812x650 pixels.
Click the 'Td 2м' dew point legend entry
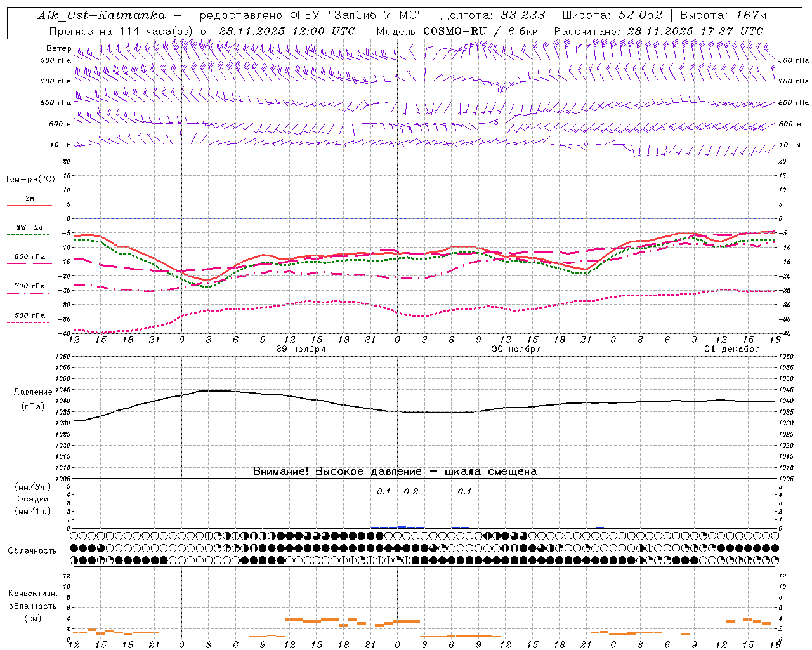point(30,227)
